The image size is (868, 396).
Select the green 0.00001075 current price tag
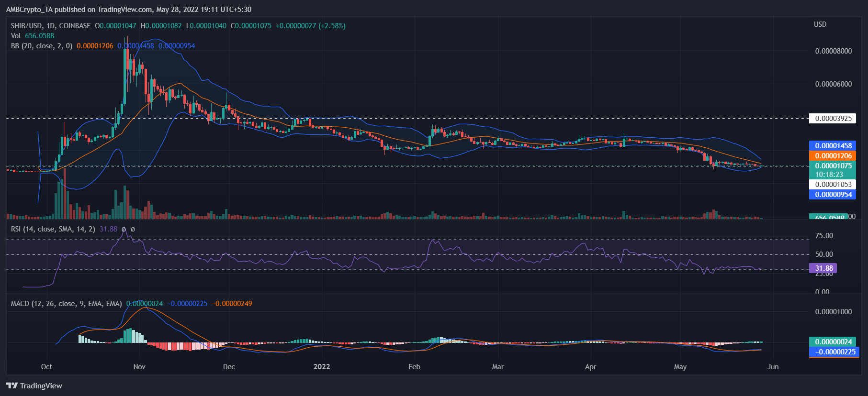point(833,166)
